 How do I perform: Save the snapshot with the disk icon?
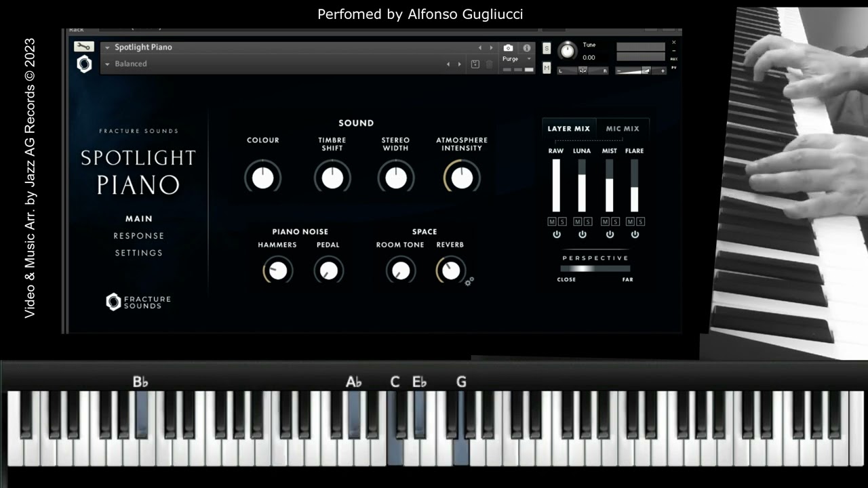coord(475,64)
